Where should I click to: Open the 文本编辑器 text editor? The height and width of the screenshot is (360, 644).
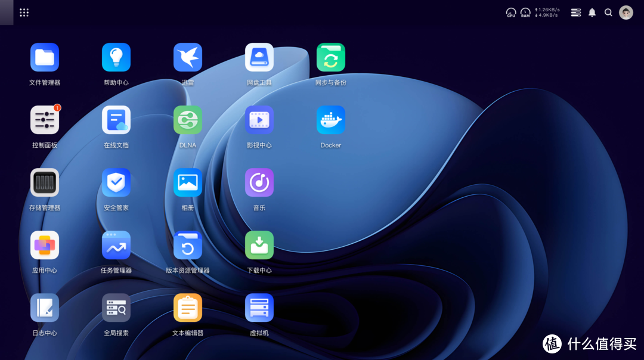[x=188, y=308]
